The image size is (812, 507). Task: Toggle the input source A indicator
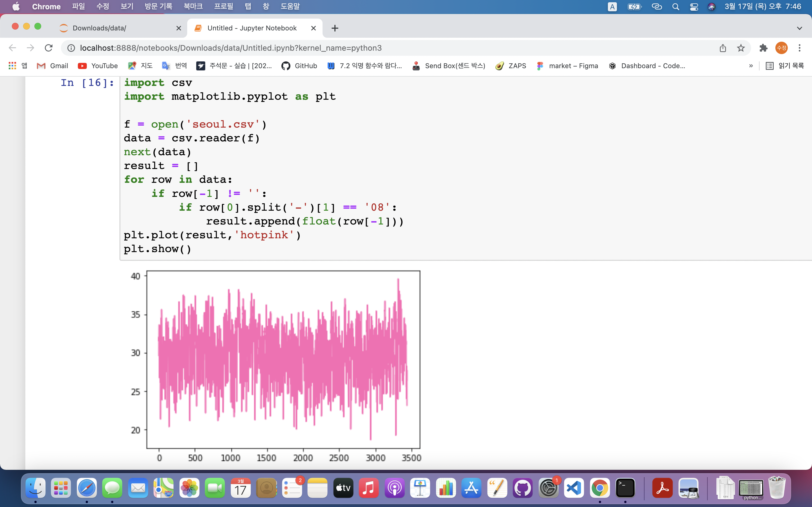pyautogui.click(x=612, y=7)
